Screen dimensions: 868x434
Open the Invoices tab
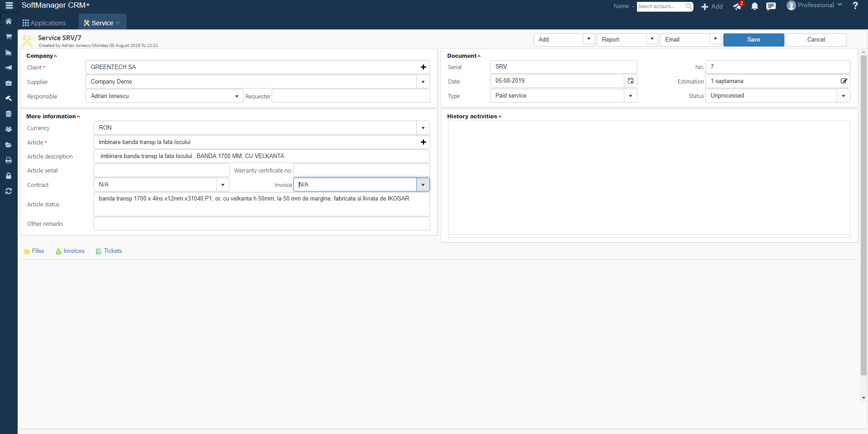(x=70, y=251)
